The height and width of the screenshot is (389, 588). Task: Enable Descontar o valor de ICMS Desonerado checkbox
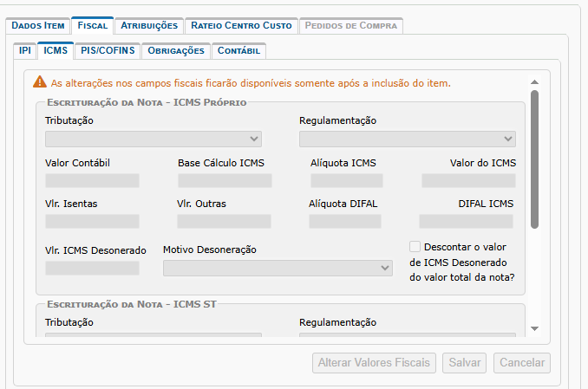click(x=415, y=246)
